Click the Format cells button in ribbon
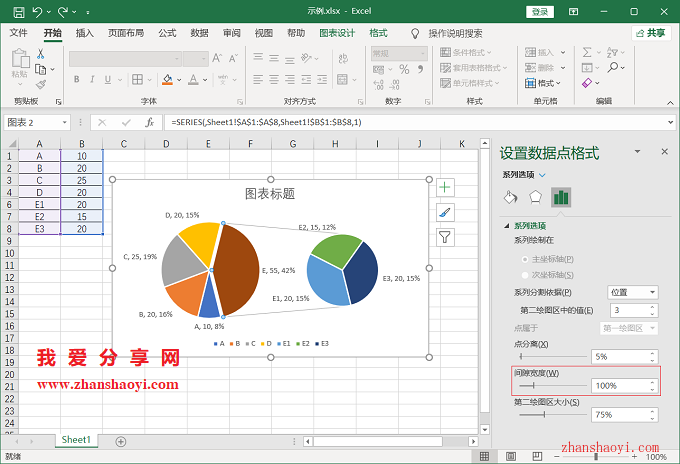The image size is (680, 464). point(543,83)
